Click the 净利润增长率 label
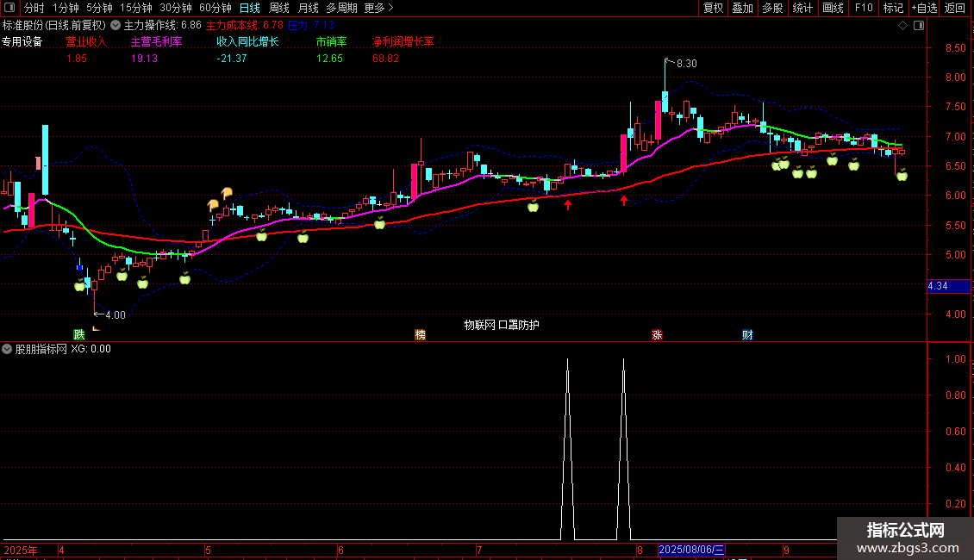974x560 pixels. point(403,41)
